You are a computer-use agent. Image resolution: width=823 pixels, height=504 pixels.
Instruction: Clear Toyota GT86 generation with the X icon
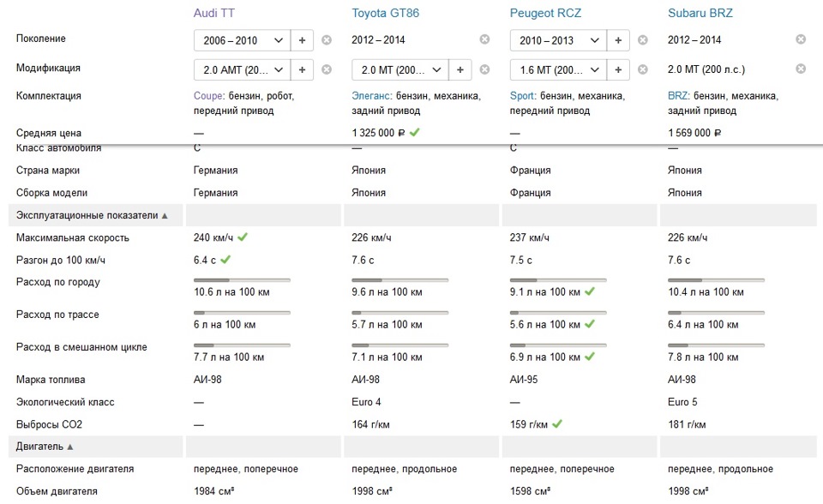484,39
